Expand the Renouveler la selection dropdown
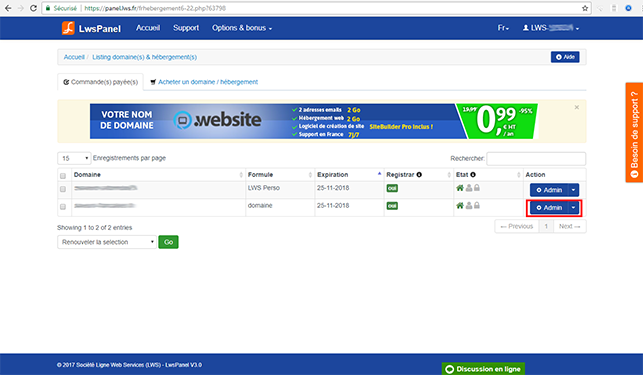 click(107, 242)
